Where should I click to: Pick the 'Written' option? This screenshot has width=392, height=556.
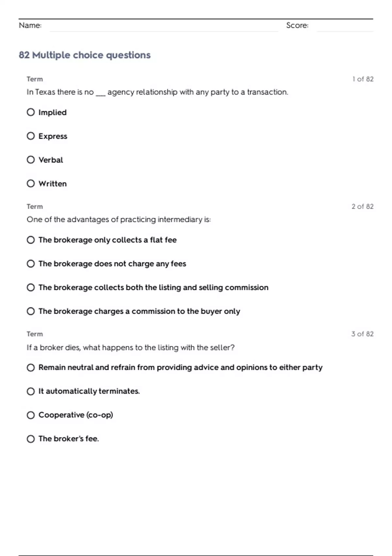pyautogui.click(x=31, y=183)
